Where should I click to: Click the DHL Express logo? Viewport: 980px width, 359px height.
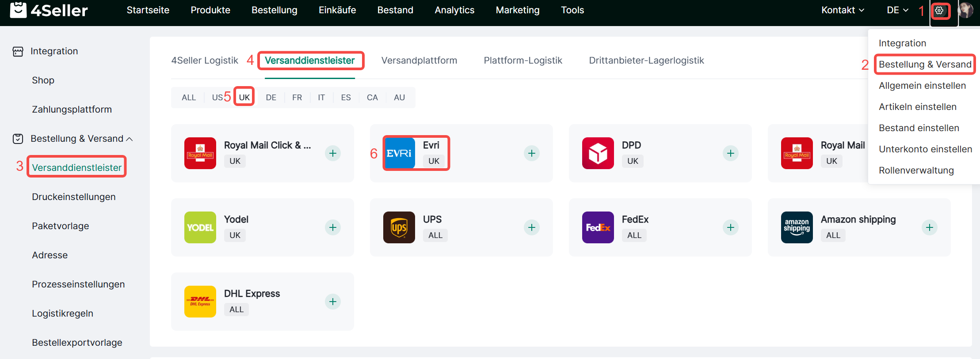(200, 302)
